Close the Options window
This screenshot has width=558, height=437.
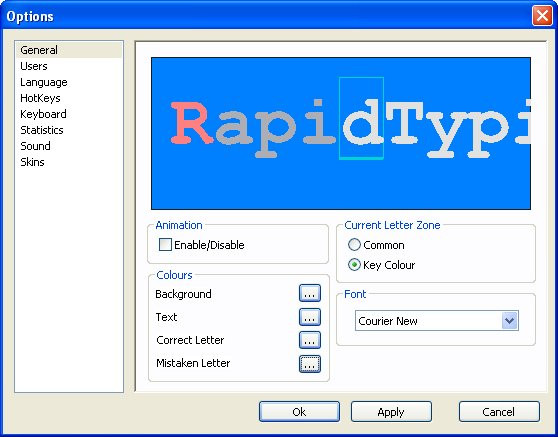point(542,16)
